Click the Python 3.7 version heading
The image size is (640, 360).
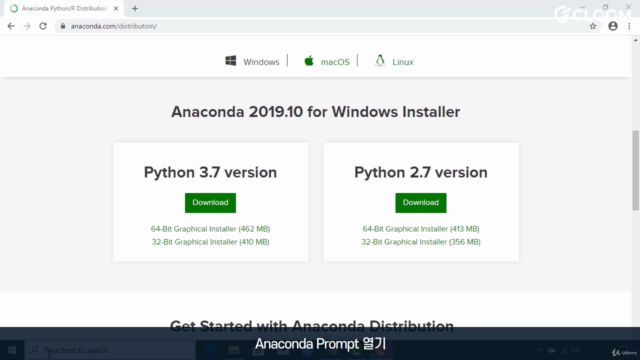click(x=210, y=172)
